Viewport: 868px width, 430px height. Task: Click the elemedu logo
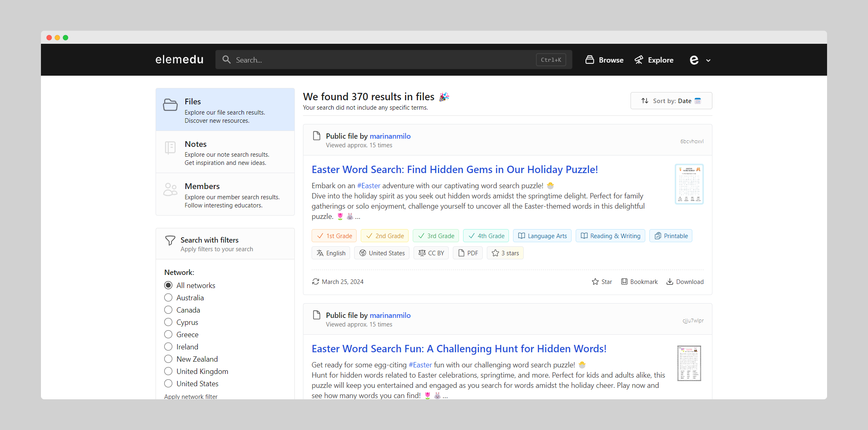coord(179,60)
